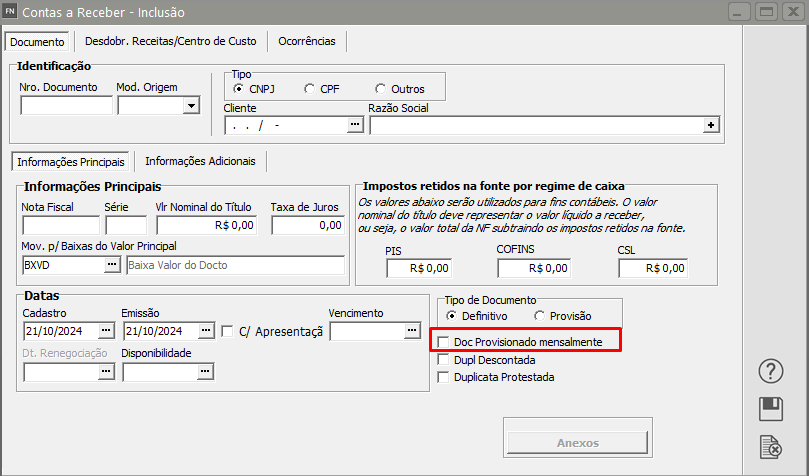Click the help question mark icon
The image size is (809, 476).
tap(771, 371)
